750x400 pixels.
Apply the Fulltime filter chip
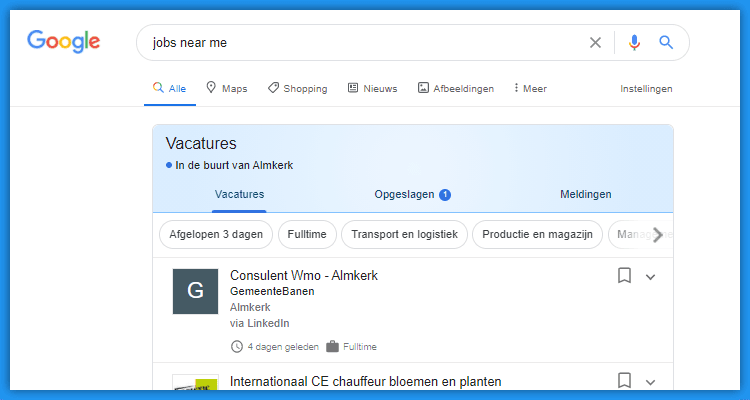pyautogui.click(x=307, y=235)
